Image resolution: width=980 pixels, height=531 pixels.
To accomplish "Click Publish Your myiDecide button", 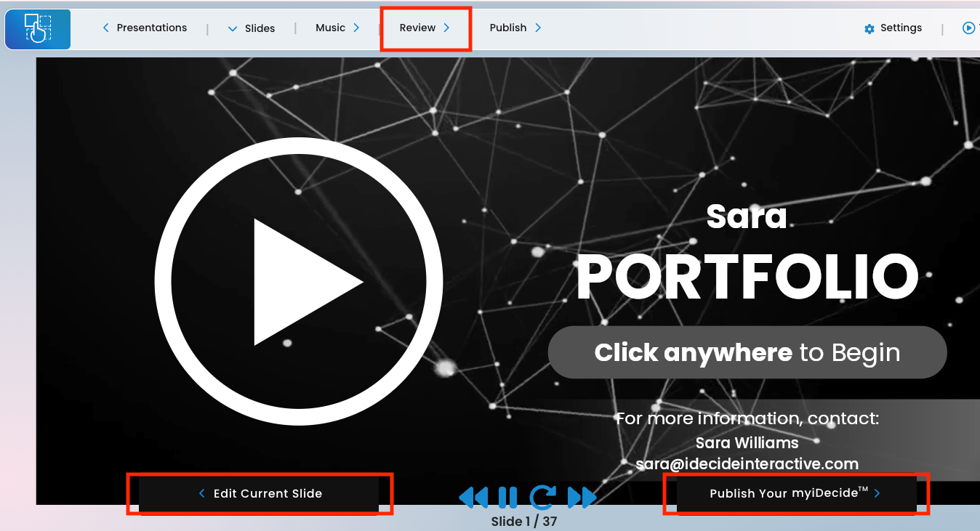I will pos(795,494).
